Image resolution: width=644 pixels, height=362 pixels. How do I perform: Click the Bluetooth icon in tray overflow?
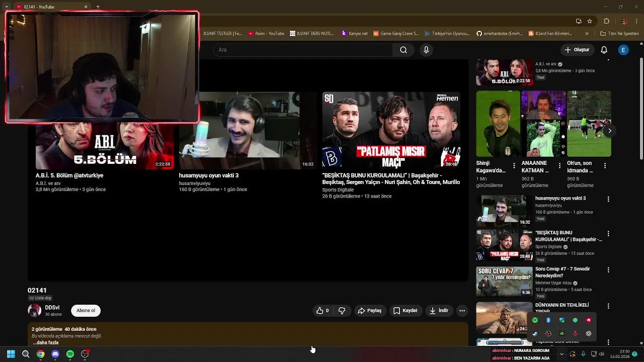pos(548,320)
